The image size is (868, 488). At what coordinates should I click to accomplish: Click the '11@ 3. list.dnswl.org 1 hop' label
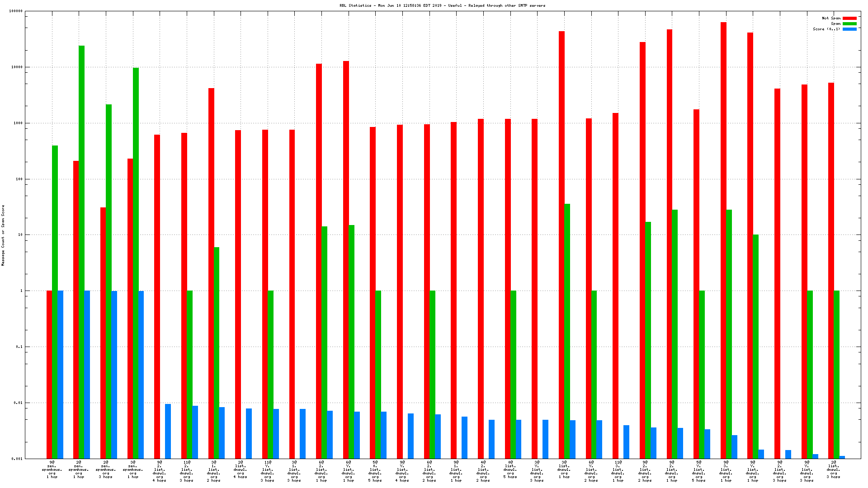[x=618, y=471]
